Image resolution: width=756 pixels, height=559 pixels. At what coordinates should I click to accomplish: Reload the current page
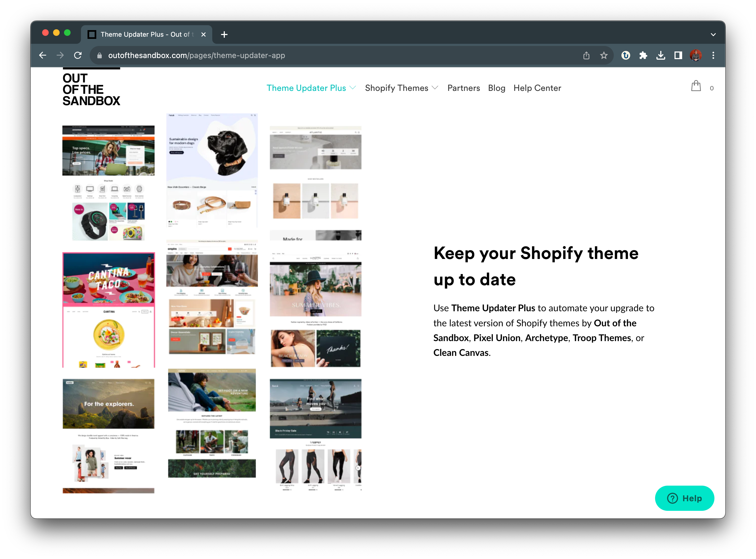point(78,55)
